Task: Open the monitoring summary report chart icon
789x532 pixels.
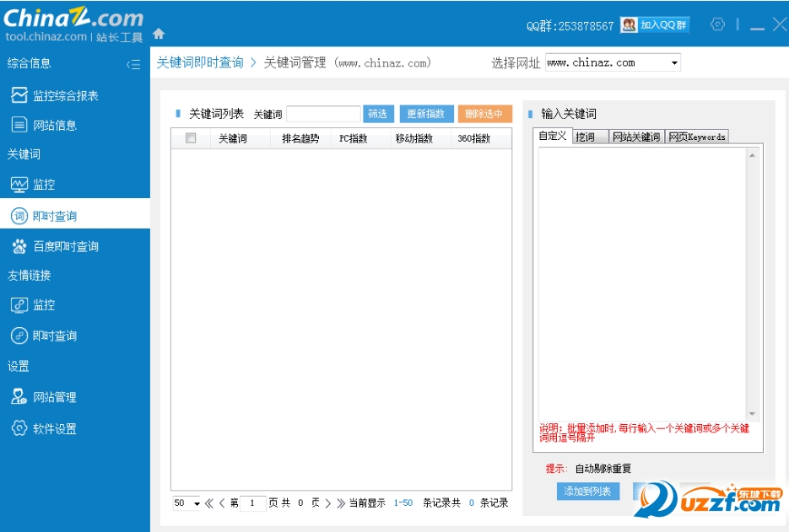Action: coord(19,95)
